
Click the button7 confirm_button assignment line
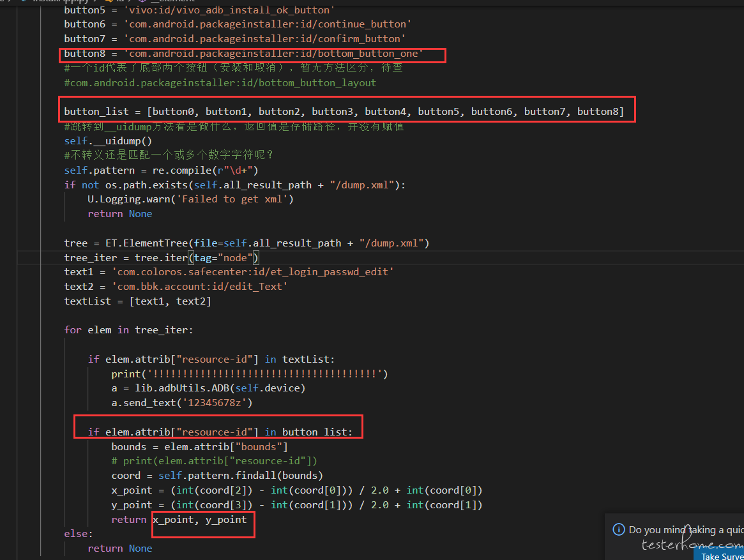click(234, 39)
